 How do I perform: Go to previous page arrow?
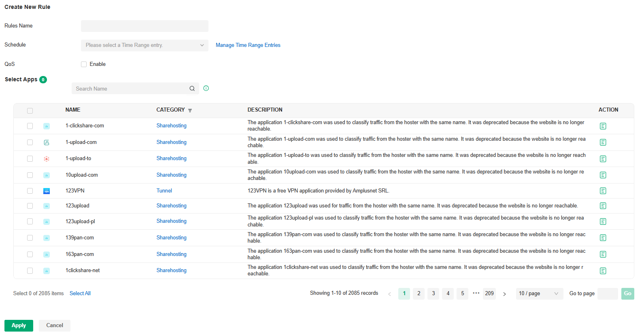tap(389, 294)
